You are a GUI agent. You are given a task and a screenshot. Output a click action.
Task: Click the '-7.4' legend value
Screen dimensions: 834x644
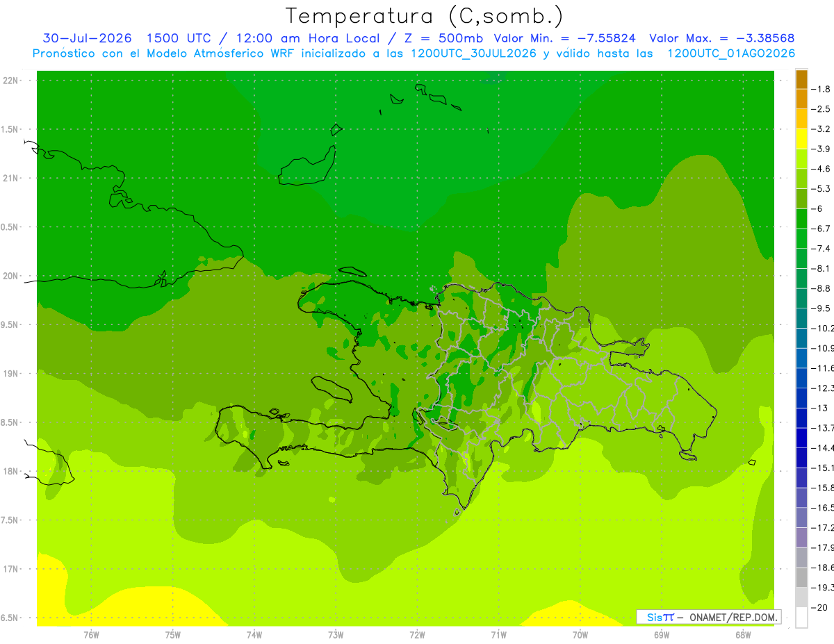point(822,249)
